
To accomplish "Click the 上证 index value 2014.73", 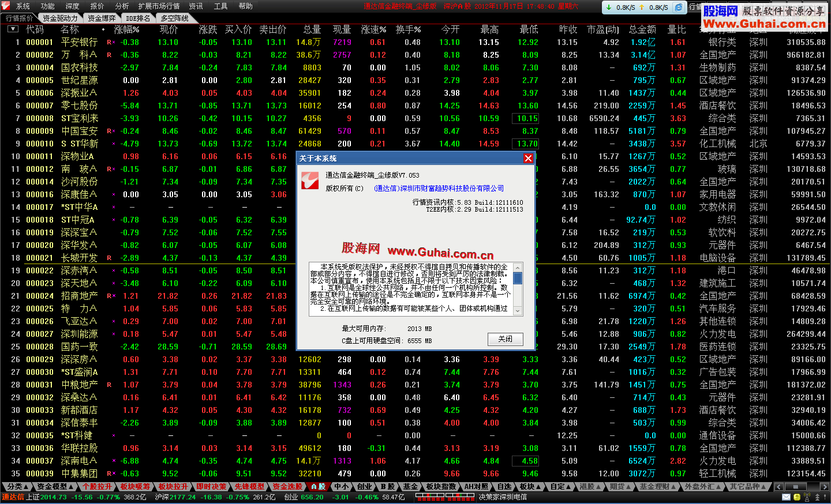I will (54, 497).
